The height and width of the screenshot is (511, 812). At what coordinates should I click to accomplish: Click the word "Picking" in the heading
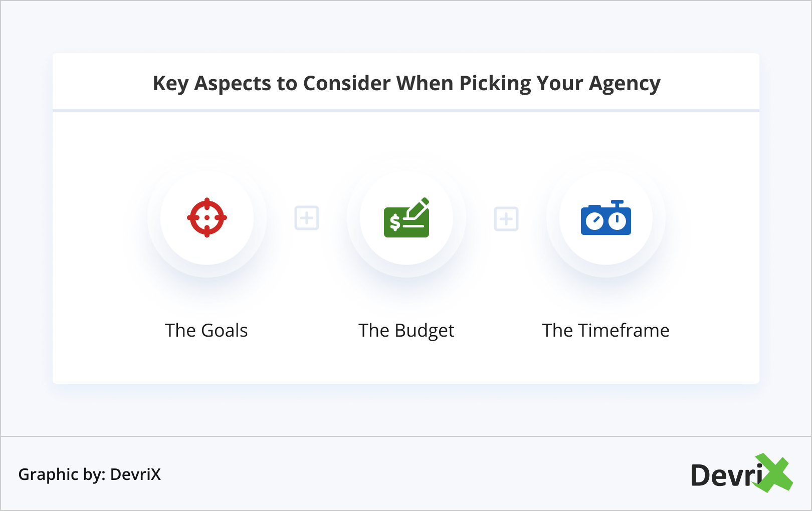[495, 84]
